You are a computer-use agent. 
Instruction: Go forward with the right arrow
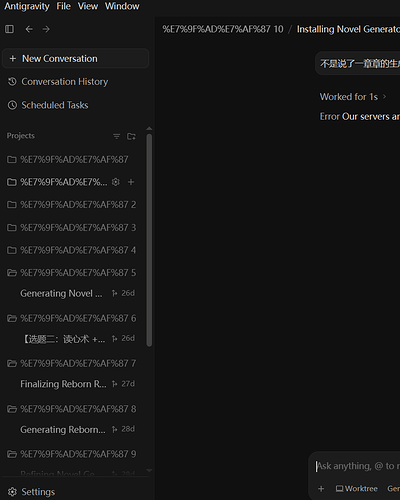pos(46,29)
